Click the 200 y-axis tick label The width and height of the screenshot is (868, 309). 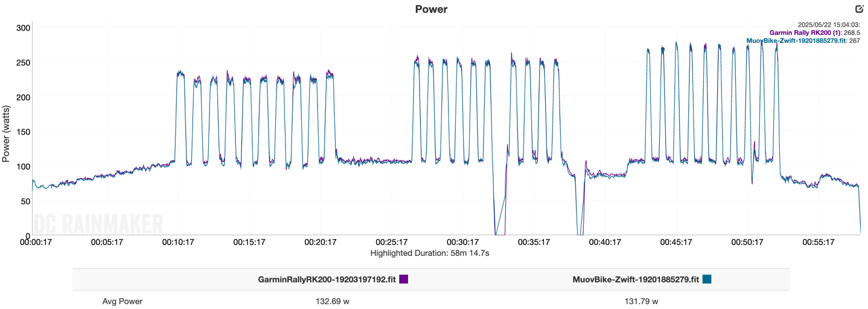[24, 97]
